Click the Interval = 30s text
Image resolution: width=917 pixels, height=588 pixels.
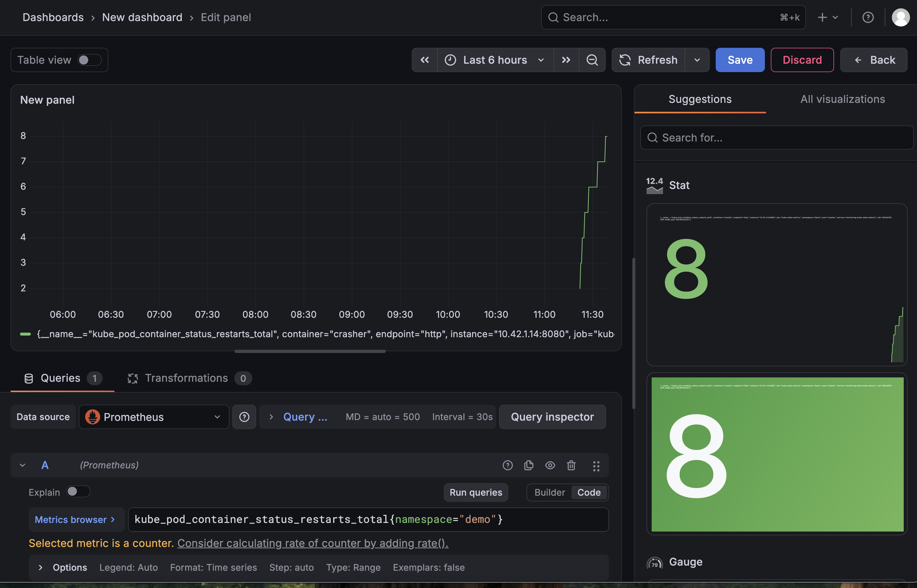462,417
